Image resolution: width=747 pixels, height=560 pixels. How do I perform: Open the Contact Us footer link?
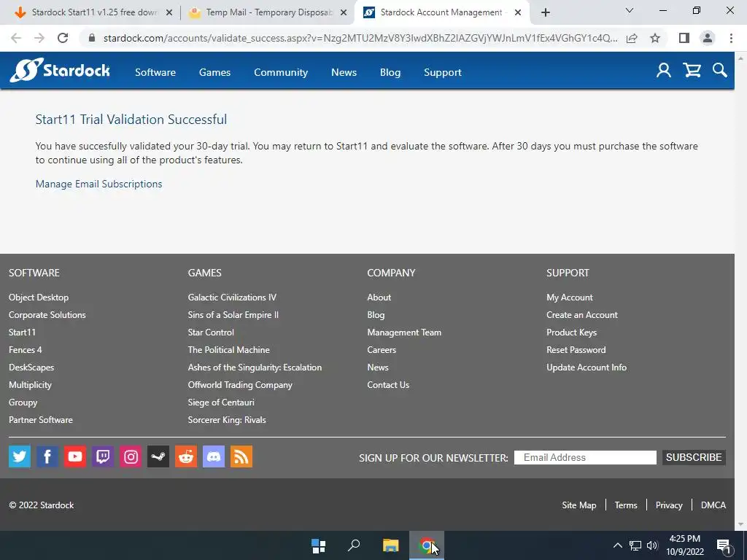(388, 385)
